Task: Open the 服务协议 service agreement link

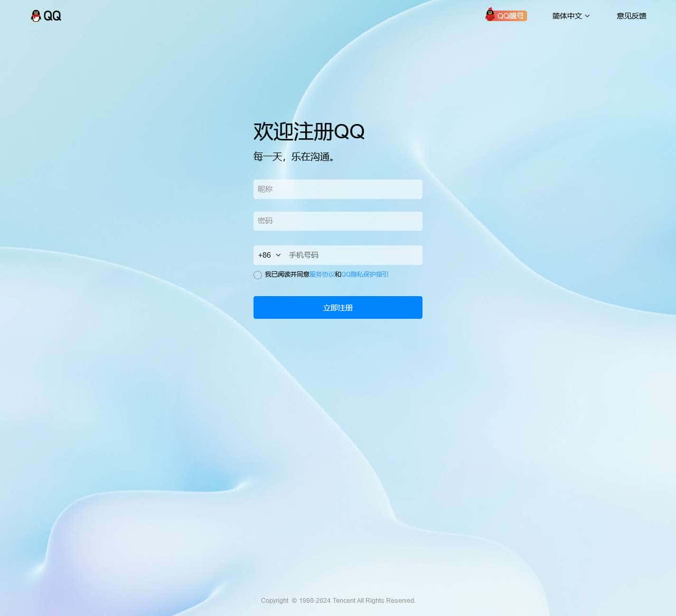Action: [321, 274]
